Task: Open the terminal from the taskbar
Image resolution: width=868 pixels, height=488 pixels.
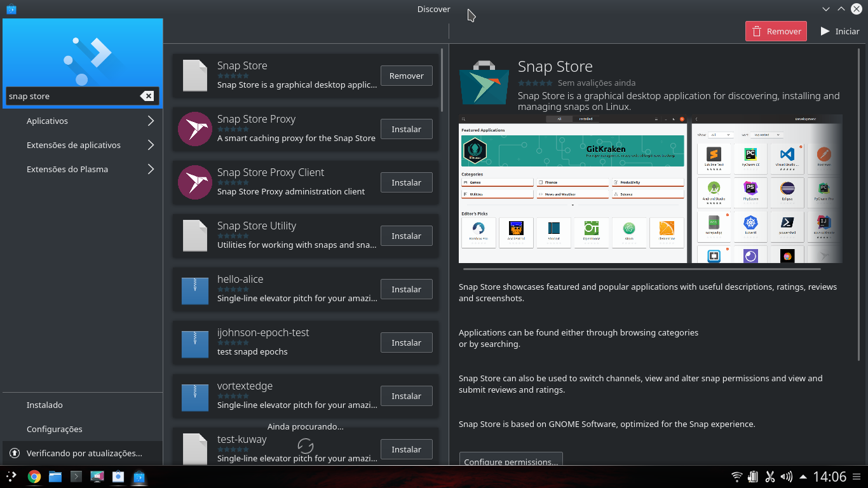Action: point(76,476)
